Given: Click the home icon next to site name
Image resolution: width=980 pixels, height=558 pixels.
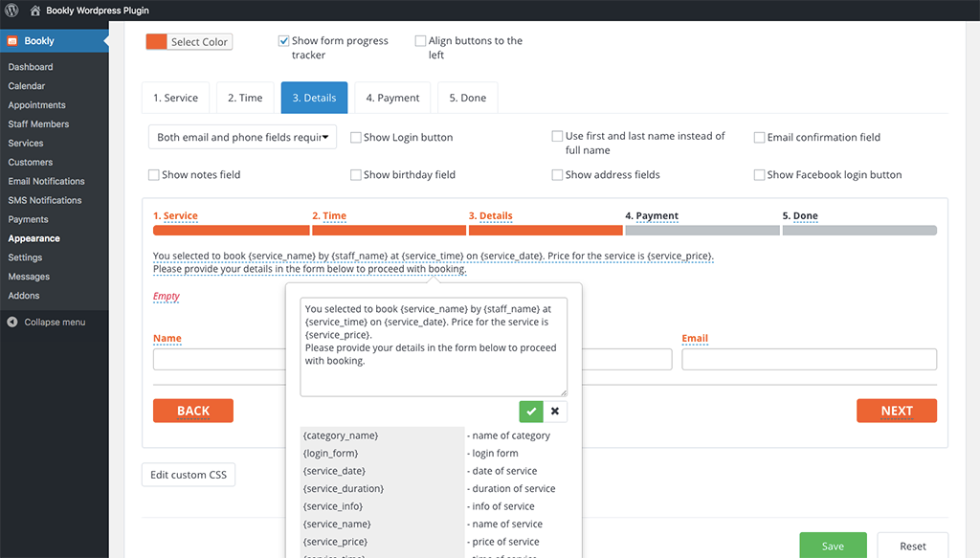Looking at the screenshot, I should coord(35,10).
